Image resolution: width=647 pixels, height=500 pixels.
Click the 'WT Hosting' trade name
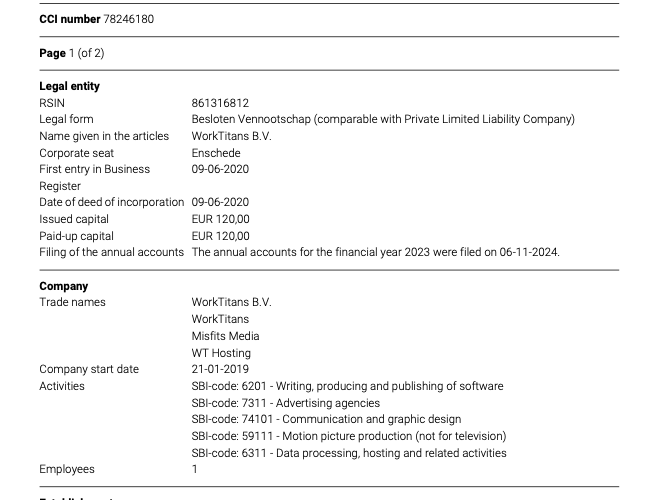tap(221, 353)
